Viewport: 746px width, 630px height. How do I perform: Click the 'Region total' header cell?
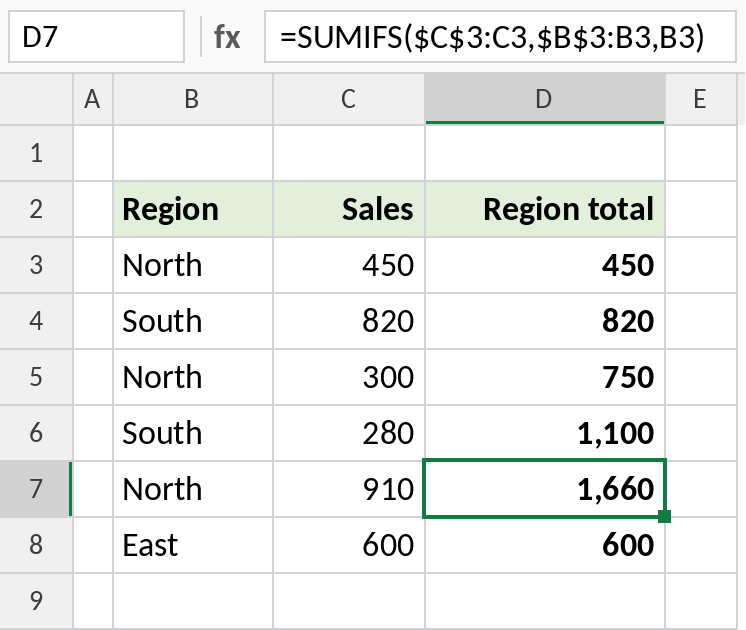tap(545, 209)
